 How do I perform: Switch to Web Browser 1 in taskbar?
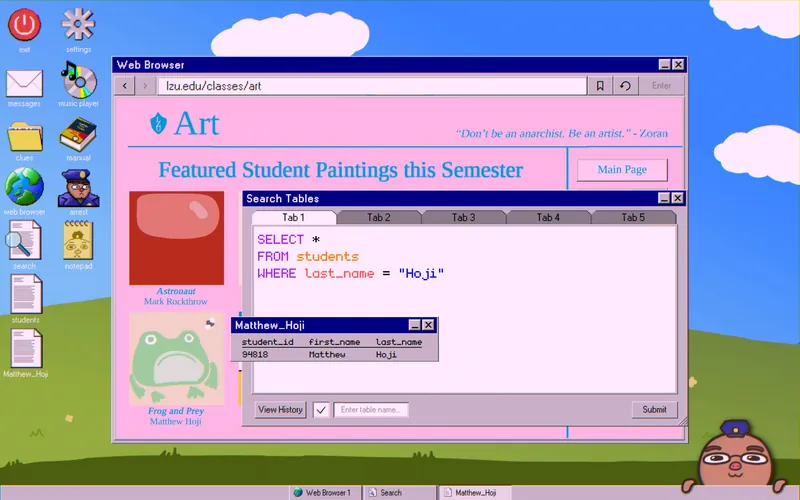click(x=325, y=493)
